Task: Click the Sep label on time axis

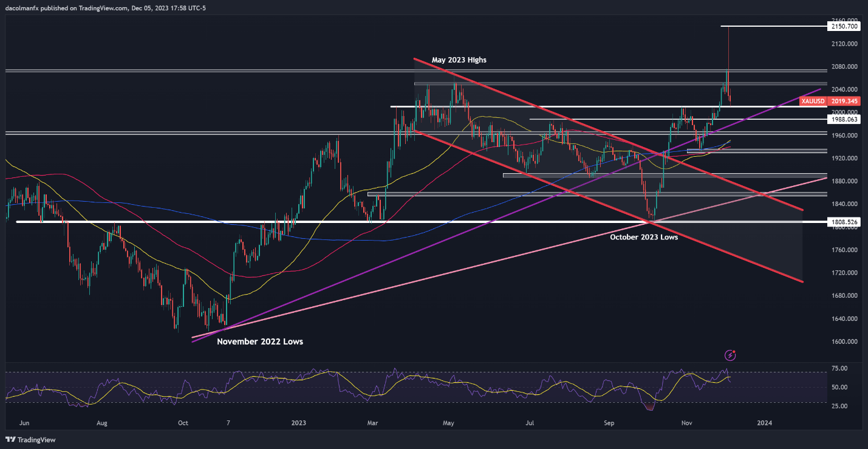Action: click(609, 422)
